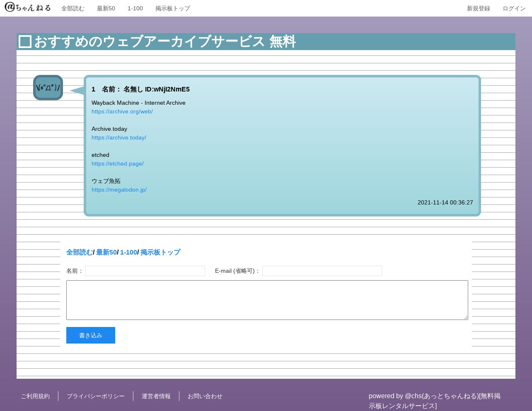Click the blue 最新50 link above form
Screen dimensions: 532x411
tap(106, 252)
